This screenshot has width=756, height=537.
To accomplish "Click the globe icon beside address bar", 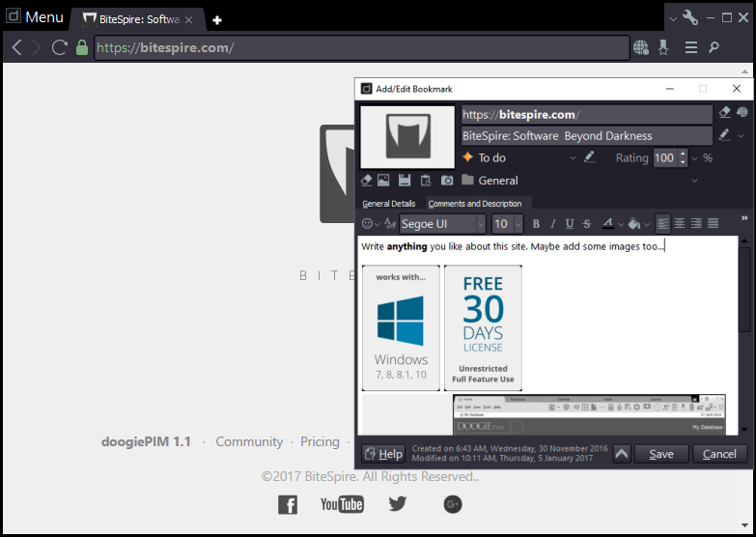I will click(x=641, y=47).
